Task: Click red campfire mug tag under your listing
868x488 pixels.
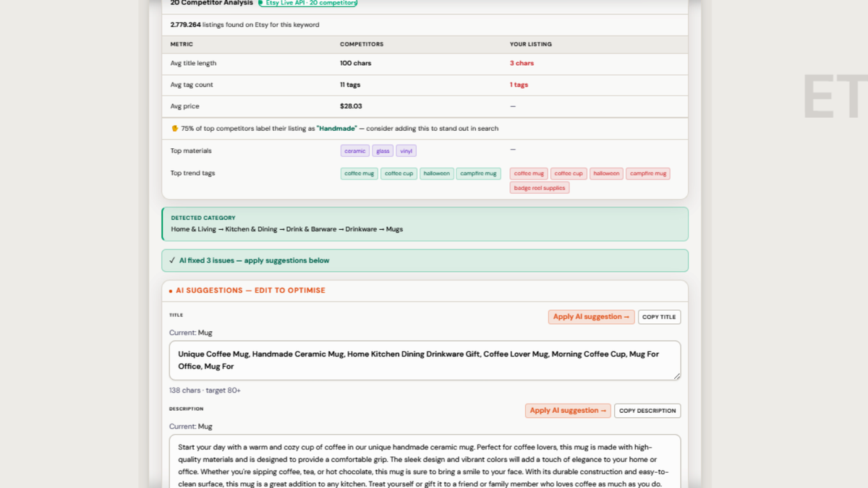Action: (648, 174)
